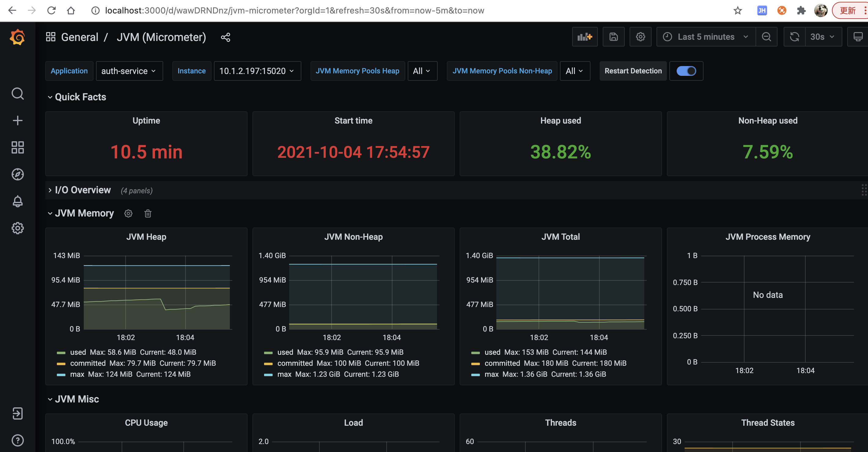868x452 pixels.
Task: Save the dashboard with the disk icon
Action: (x=613, y=37)
